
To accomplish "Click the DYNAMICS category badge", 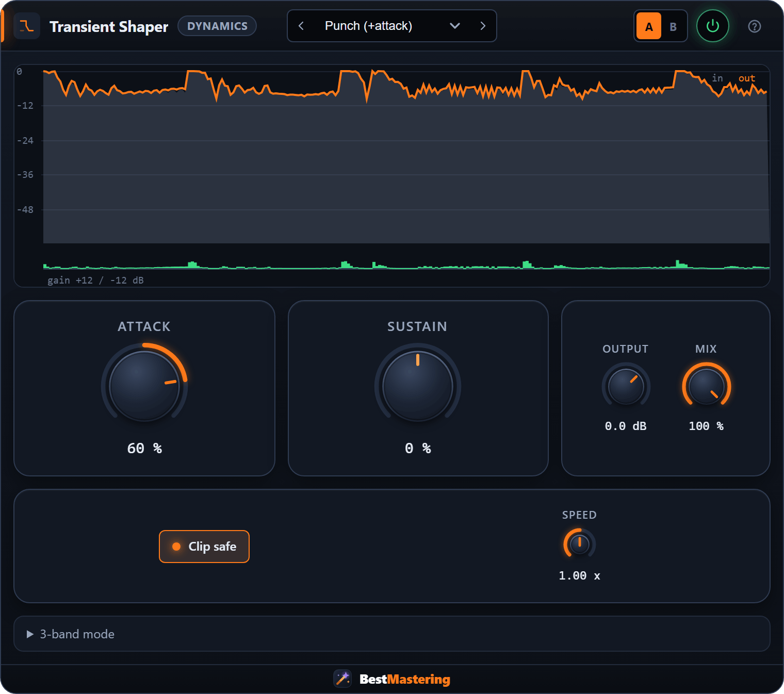I will [217, 26].
